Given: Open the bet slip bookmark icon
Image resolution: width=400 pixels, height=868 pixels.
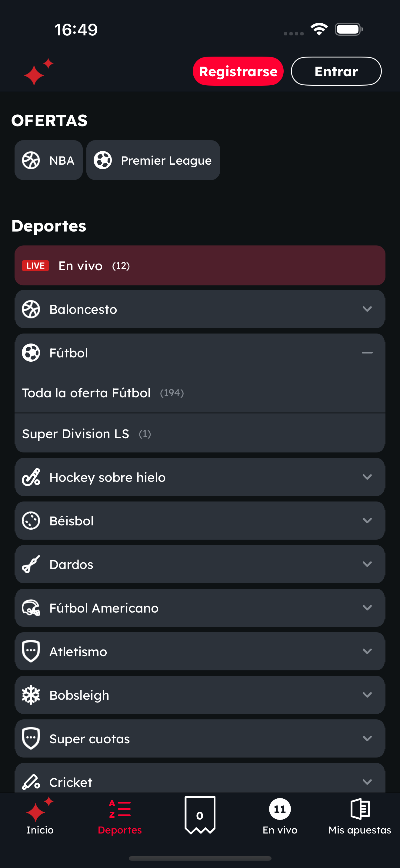Looking at the screenshot, I should pyautogui.click(x=200, y=815).
